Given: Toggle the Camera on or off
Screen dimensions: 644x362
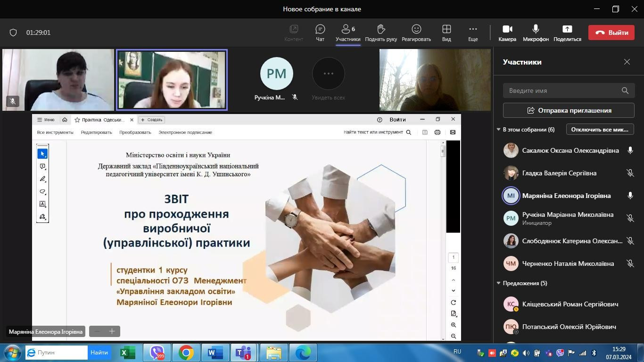Looking at the screenshot, I should coord(507,33).
